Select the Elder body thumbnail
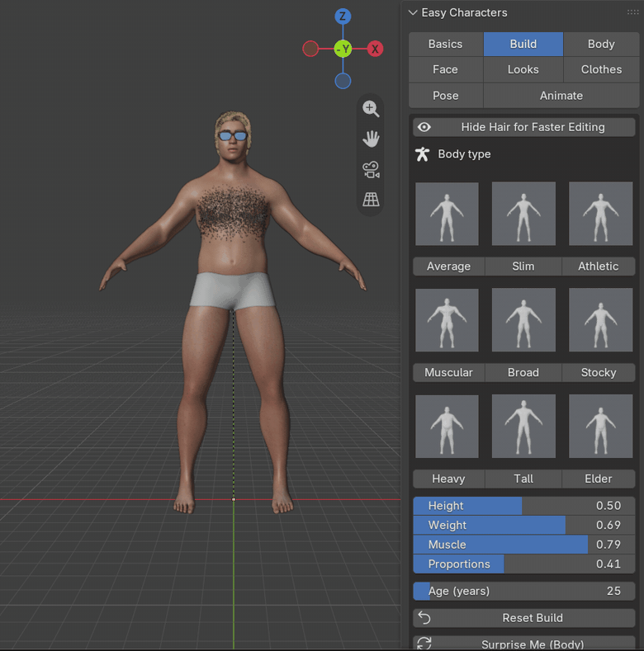Screen dimensions: 644x651 [x=601, y=427]
